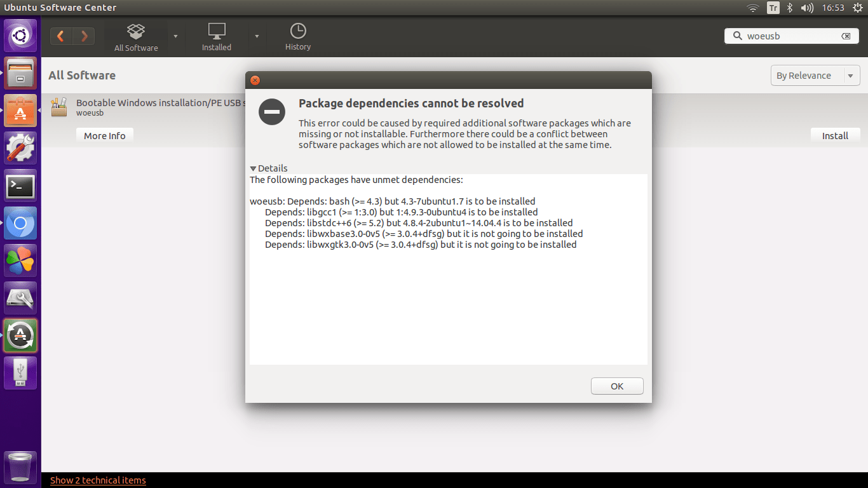Expand the Installed dropdown arrow
This screenshot has height=488, width=868.
257,36
